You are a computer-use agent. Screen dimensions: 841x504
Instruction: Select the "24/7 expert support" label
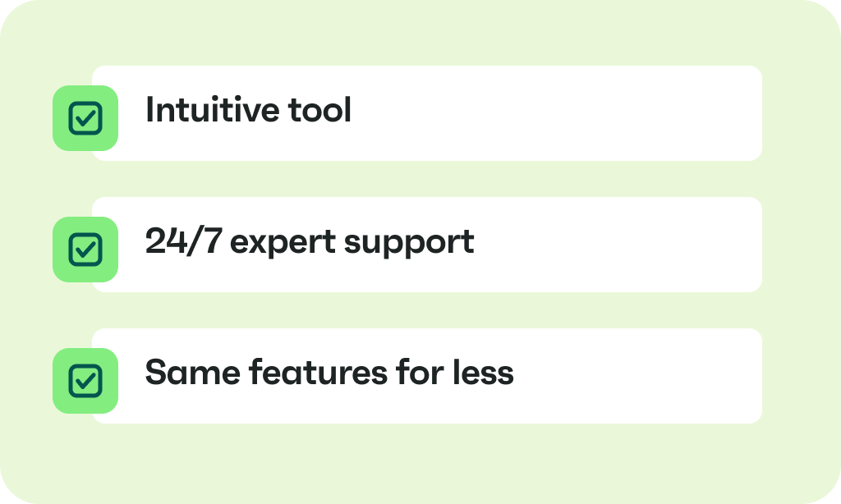[310, 242]
